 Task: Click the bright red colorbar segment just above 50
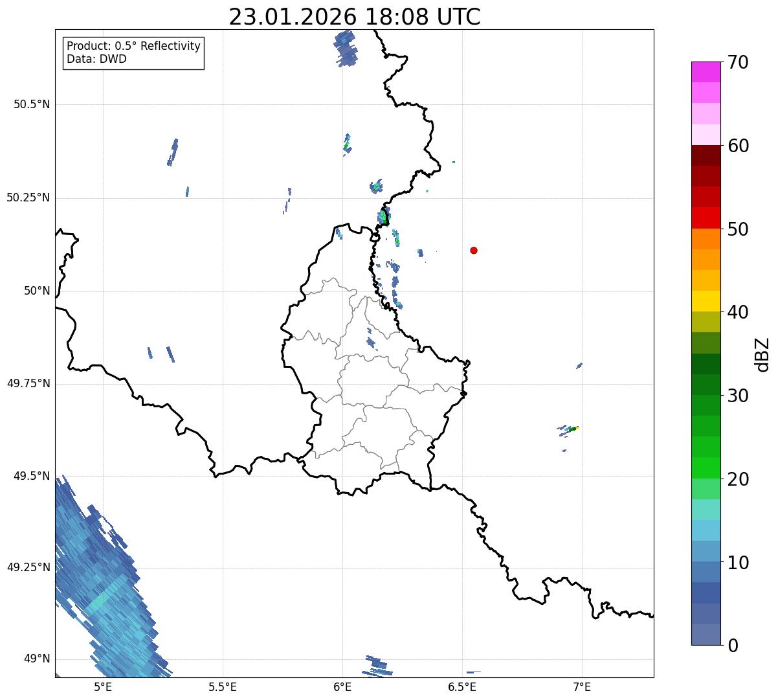tap(706, 218)
